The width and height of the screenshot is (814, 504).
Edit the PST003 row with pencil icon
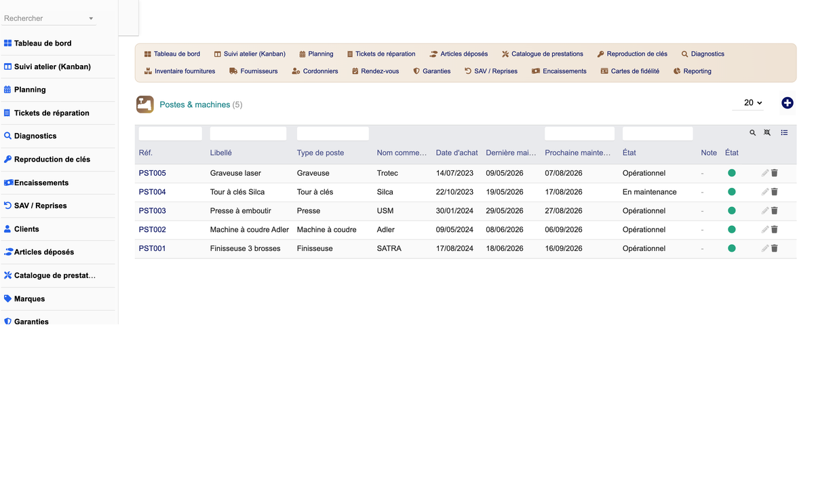[x=764, y=211]
